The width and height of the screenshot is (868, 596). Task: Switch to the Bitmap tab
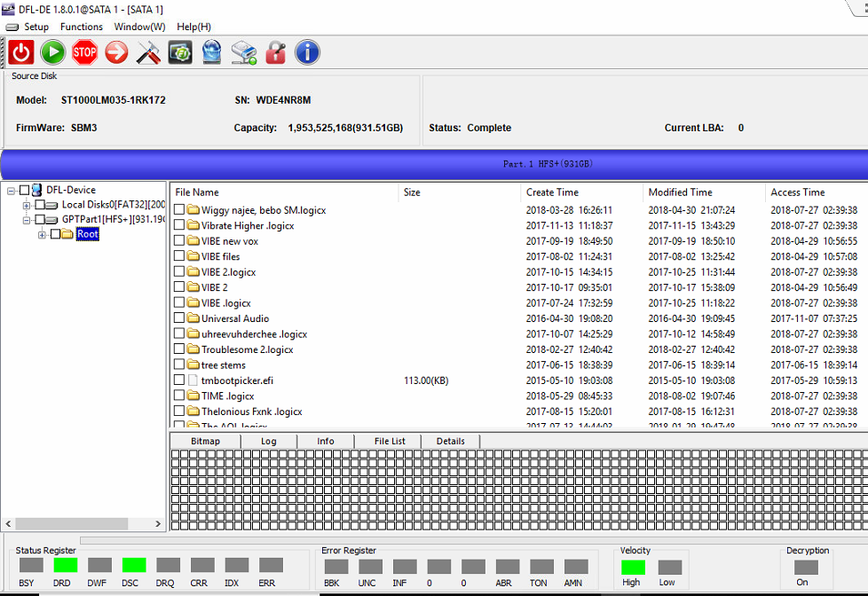pos(205,441)
